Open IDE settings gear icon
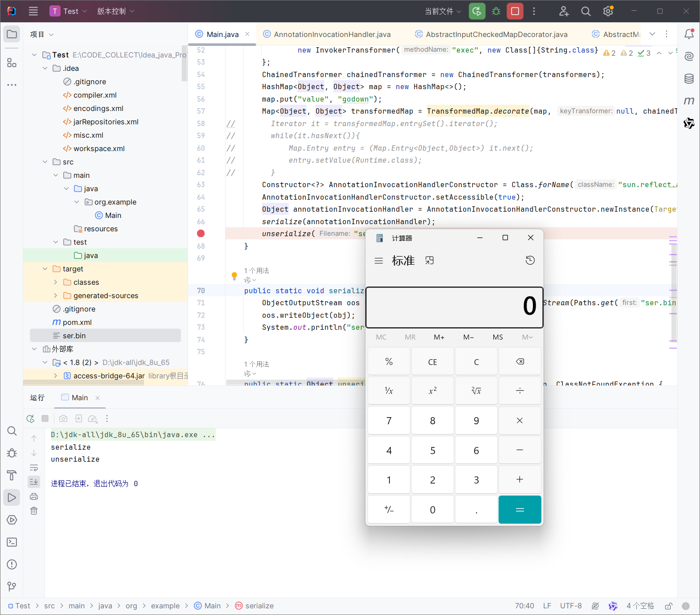Screen dimensions: 700x615 [608, 11]
